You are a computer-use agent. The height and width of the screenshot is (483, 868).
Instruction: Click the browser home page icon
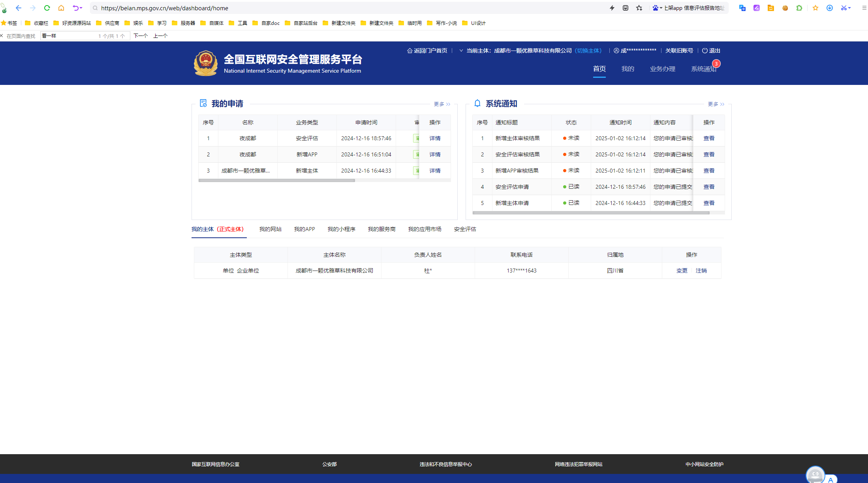61,8
